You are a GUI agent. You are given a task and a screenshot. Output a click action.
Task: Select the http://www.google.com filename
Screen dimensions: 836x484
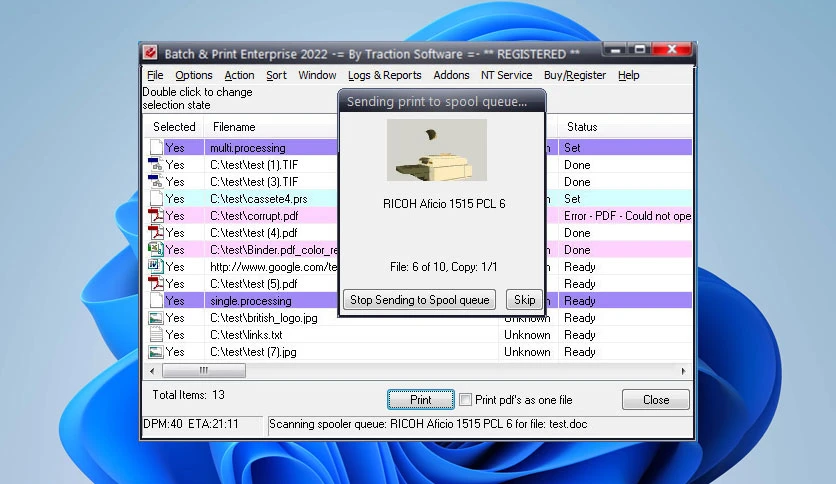point(274,267)
